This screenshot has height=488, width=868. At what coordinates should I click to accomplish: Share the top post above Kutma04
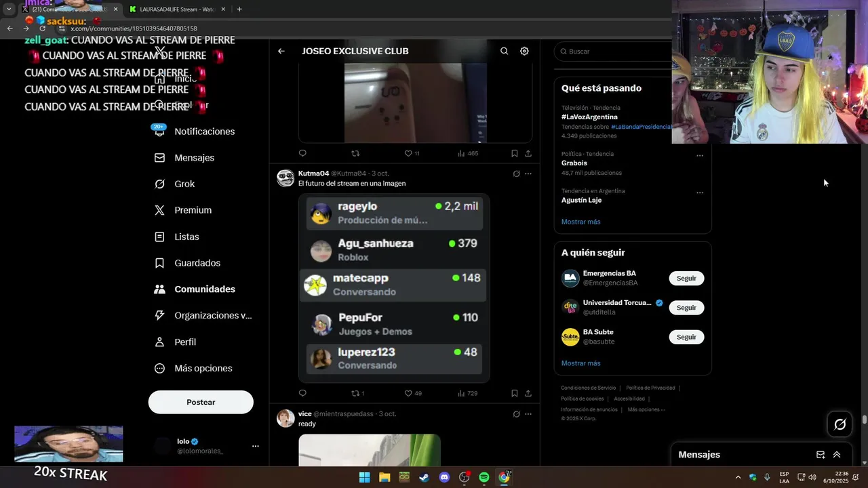pos(528,153)
